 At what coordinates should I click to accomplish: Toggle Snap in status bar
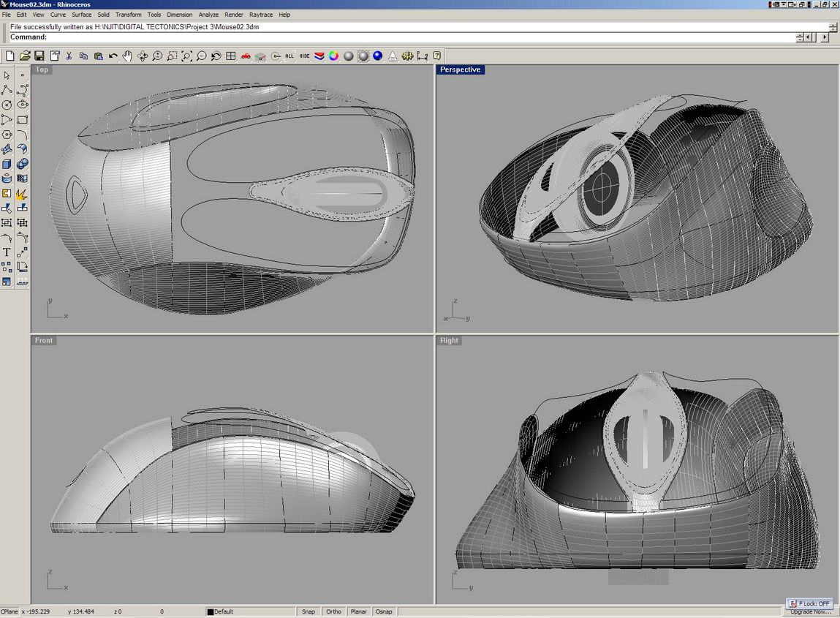click(x=309, y=611)
